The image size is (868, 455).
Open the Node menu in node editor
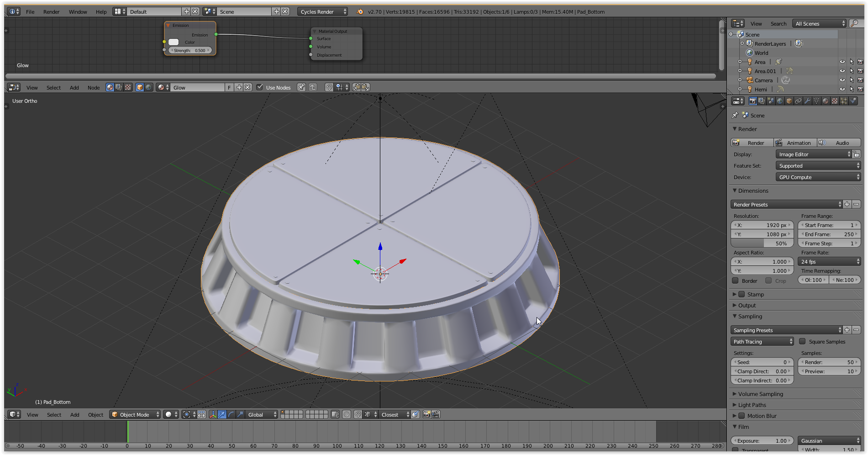[x=94, y=87]
